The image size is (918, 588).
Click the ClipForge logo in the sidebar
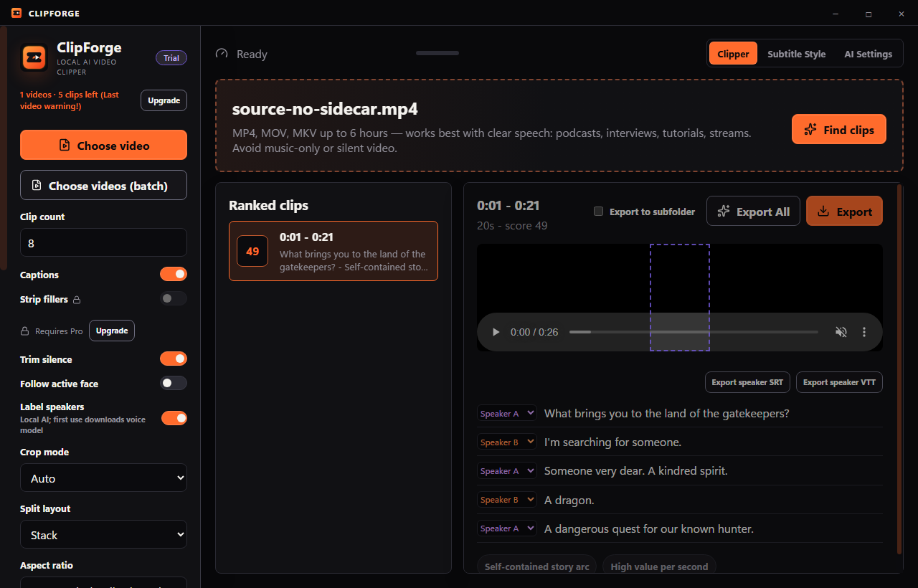click(34, 57)
